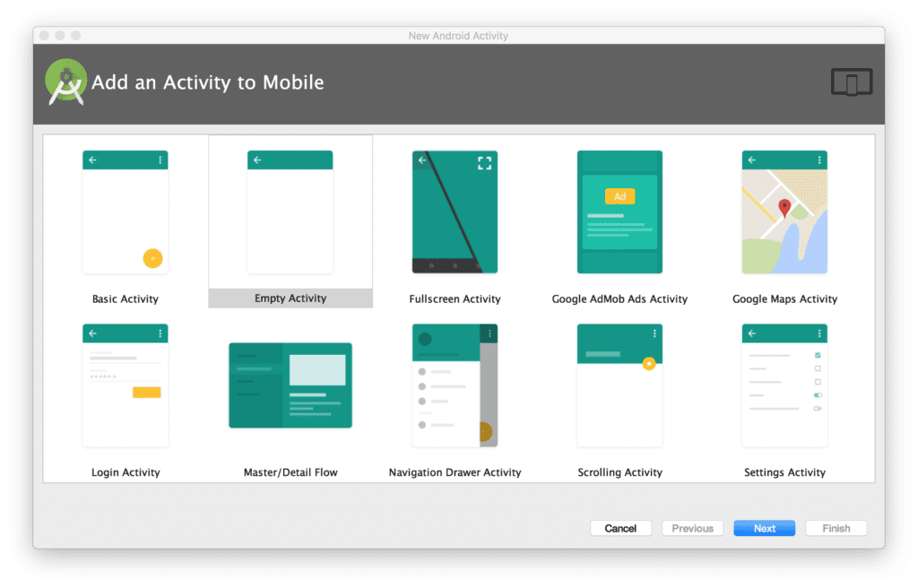Choose the Google Maps Activity thumbnail
This screenshot has height=588, width=918.
(x=784, y=212)
